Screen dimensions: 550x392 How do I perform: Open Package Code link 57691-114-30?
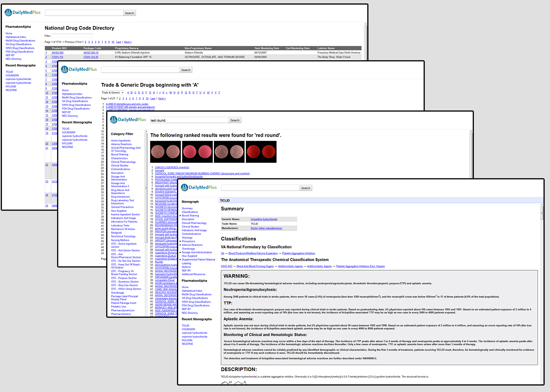tap(91, 57)
